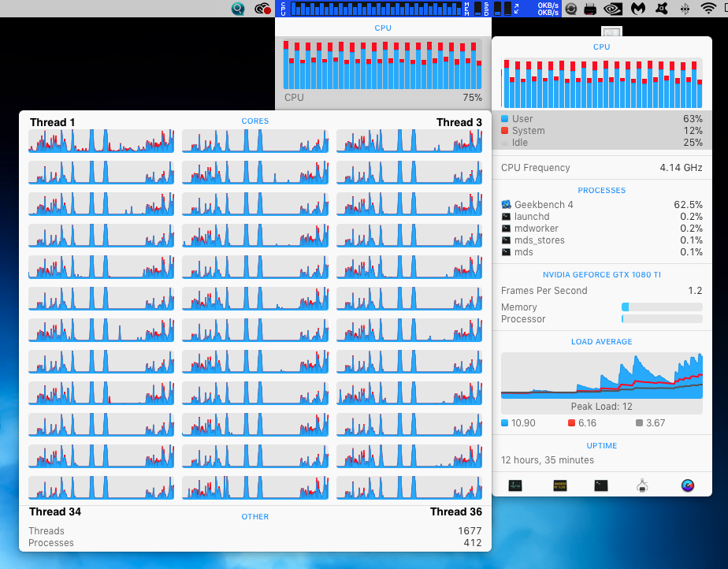Click the printer menu bar icon
The height and width of the screenshot is (569, 728).
pyautogui.click(x=590, y=9)
